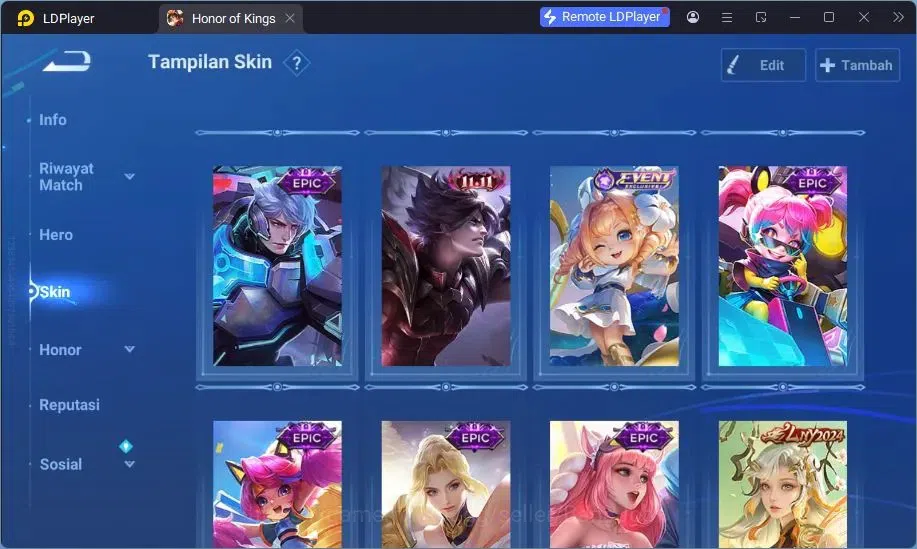Open the Honor section
Viewport: 917px width, 549px height.
[60, 350]
